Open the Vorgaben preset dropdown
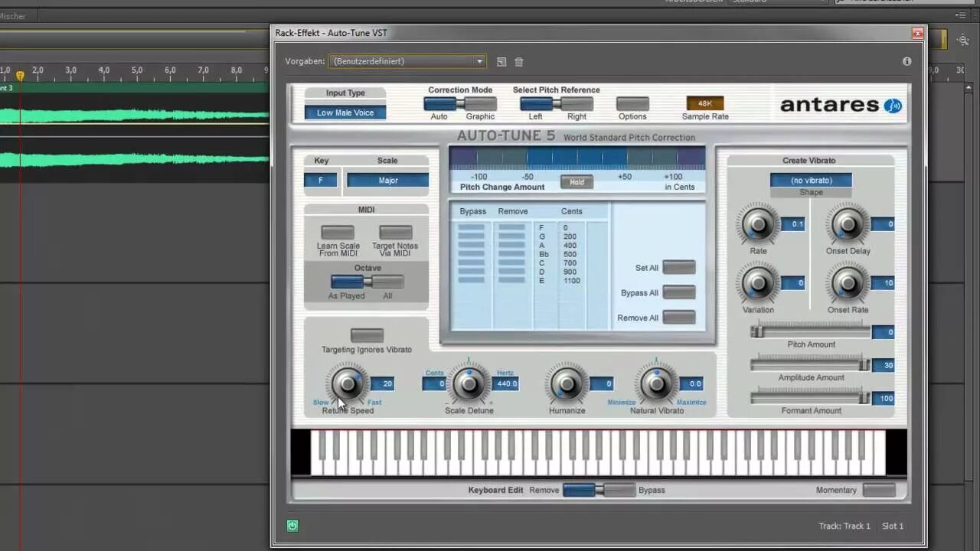 point(407,61)
